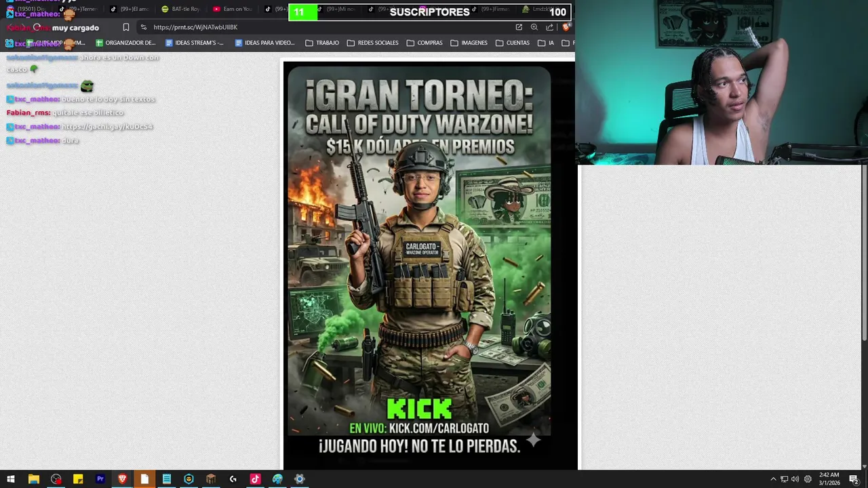Switch to the Earn on You browser tab
The image size is (868, 488).
click(233, 9)
